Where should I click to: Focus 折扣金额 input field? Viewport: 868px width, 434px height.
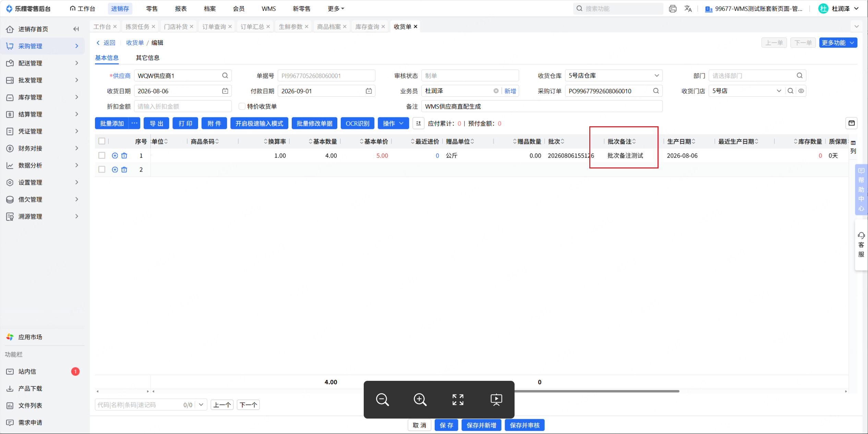point(183,106)
